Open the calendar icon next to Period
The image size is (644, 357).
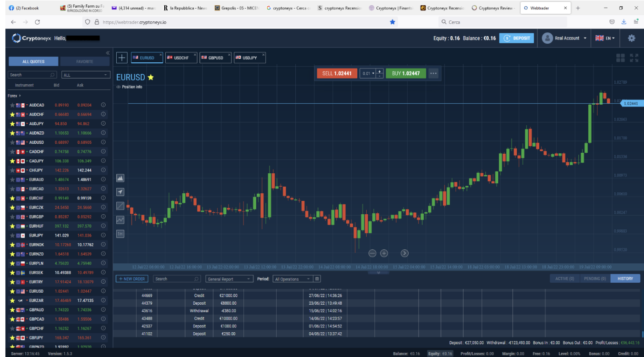pyautogui.click(x=317, y=279)
